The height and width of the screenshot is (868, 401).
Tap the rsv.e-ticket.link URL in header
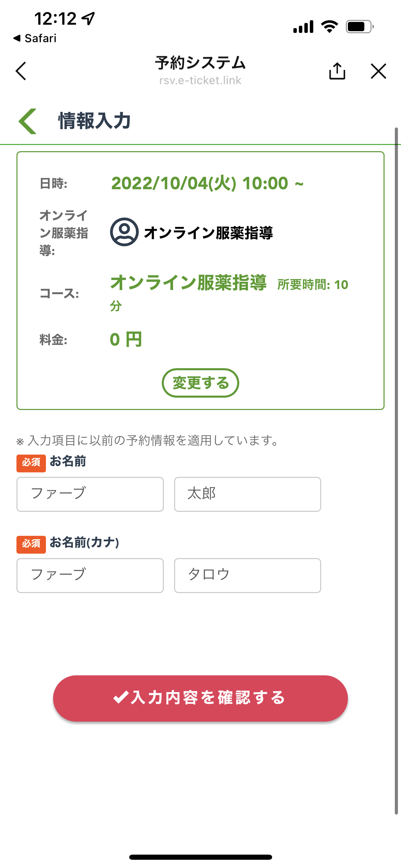tap(200, 80)
